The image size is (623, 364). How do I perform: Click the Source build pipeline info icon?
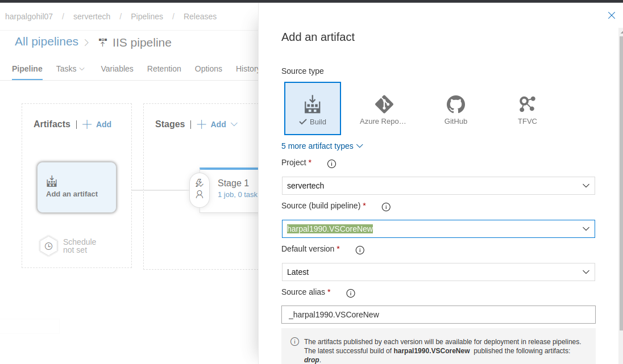pyautogui.click(x=386, y=207)
